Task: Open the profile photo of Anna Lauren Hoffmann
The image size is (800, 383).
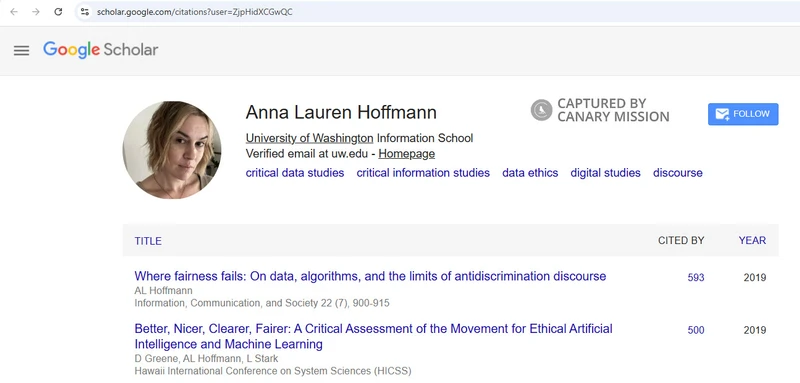Action: pyautogui.click(x=172, y=150)
